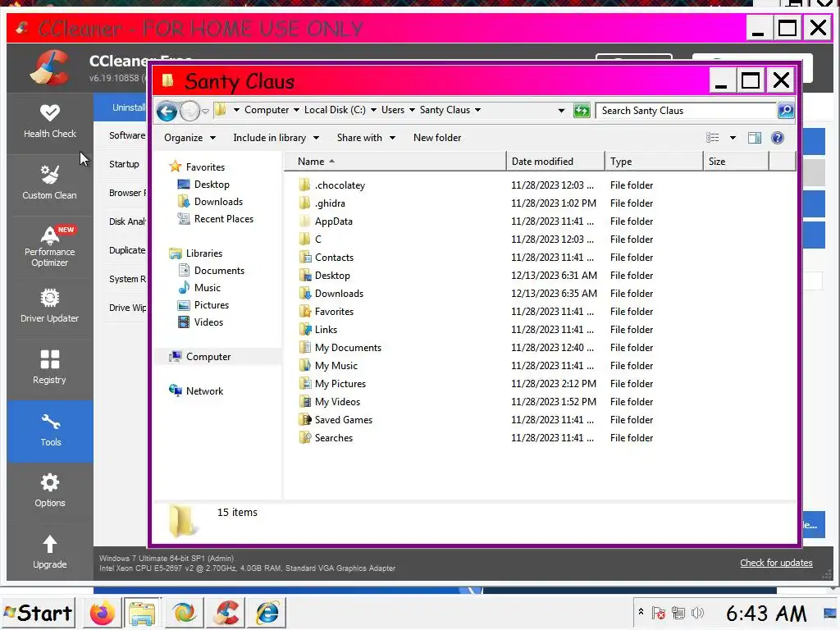840x630 pixels.
Task: Expand the Local Disk (C:) breadcrumb arrow
Action: click(x=373, y=110)
